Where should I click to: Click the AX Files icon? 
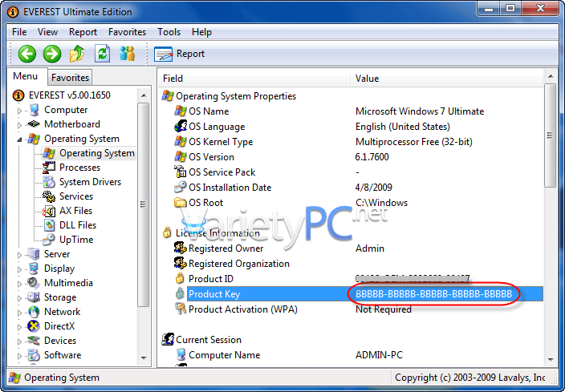49,211
